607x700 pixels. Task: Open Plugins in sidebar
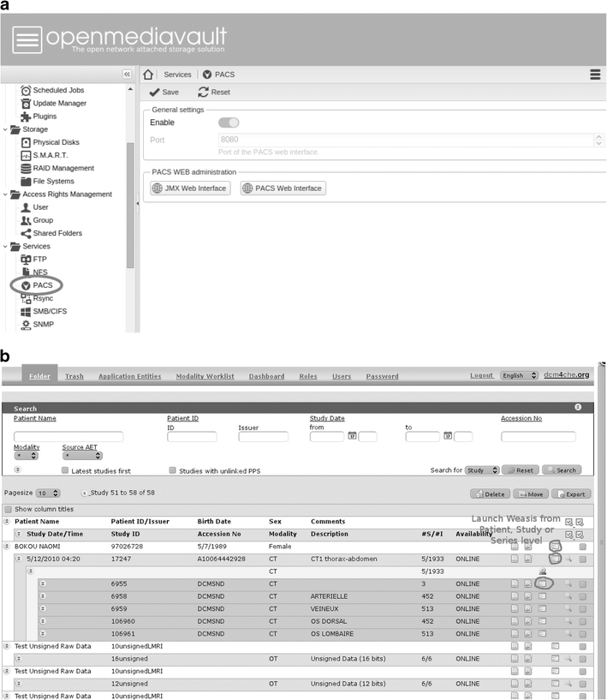39,116
